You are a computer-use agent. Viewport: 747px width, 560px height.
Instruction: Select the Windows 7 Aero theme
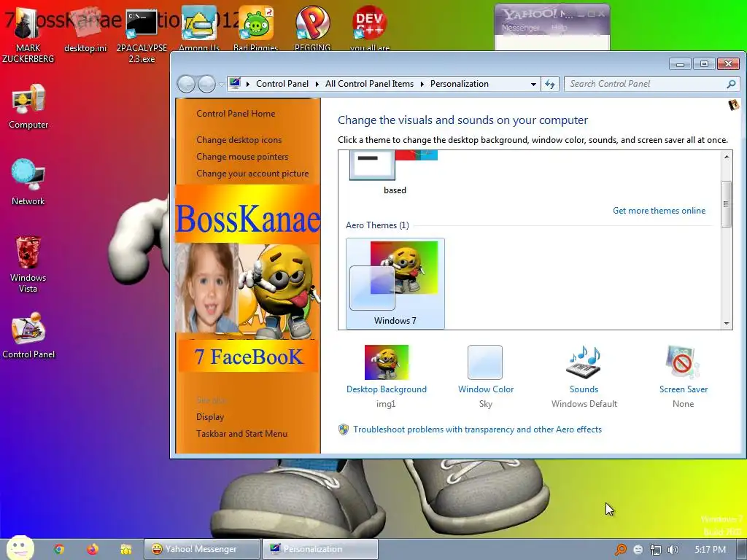(395, 284)
